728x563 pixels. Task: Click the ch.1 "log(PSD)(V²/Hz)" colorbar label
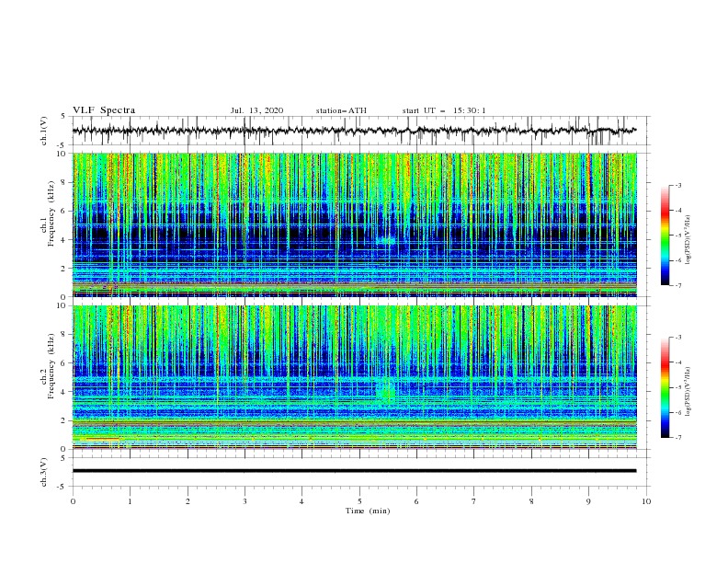(688, 240)
